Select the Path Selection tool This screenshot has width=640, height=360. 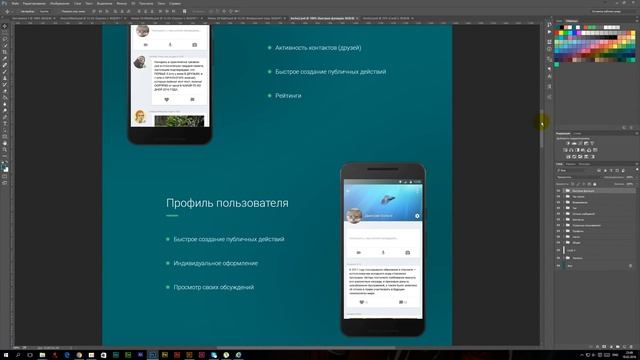[5, 131]
